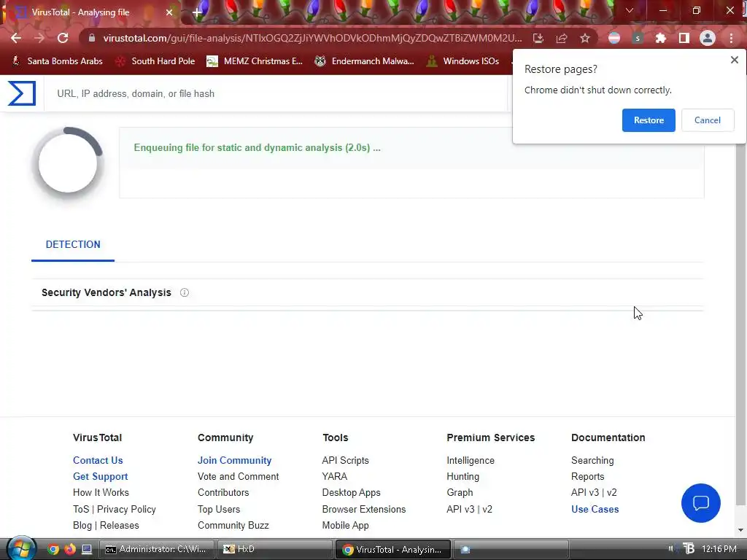Screen dimensions: 747x560
Task: Click the show desktop quick launch icon
Action: click(87, 549)
